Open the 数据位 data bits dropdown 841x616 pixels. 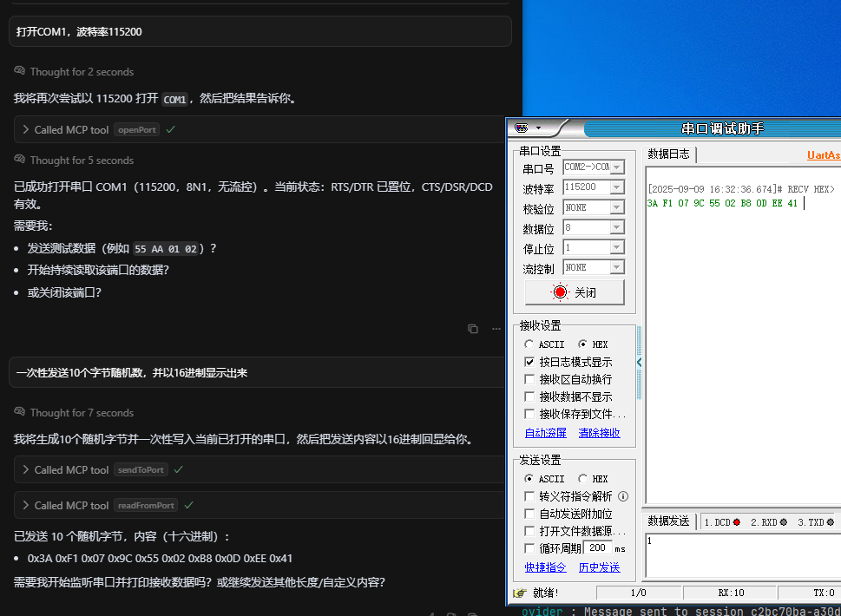click(617, 227)
